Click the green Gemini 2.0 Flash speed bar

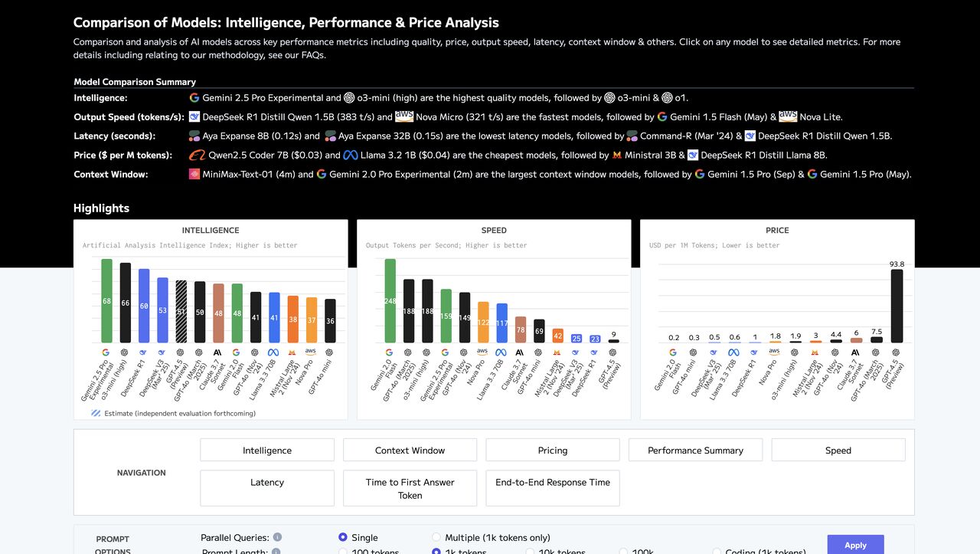coord(390,300)
